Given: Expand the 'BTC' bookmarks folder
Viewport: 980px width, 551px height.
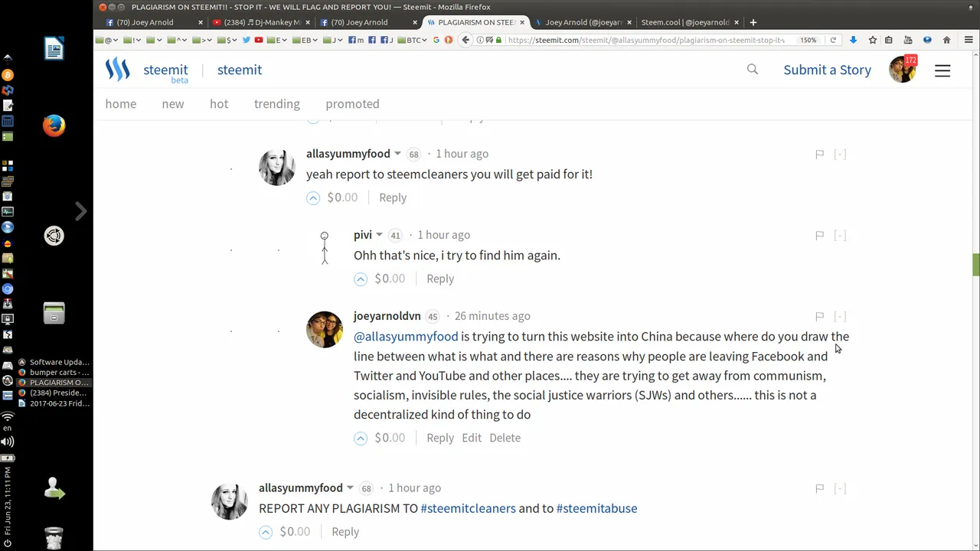Looking at the screenshot, I should [413, 40].
